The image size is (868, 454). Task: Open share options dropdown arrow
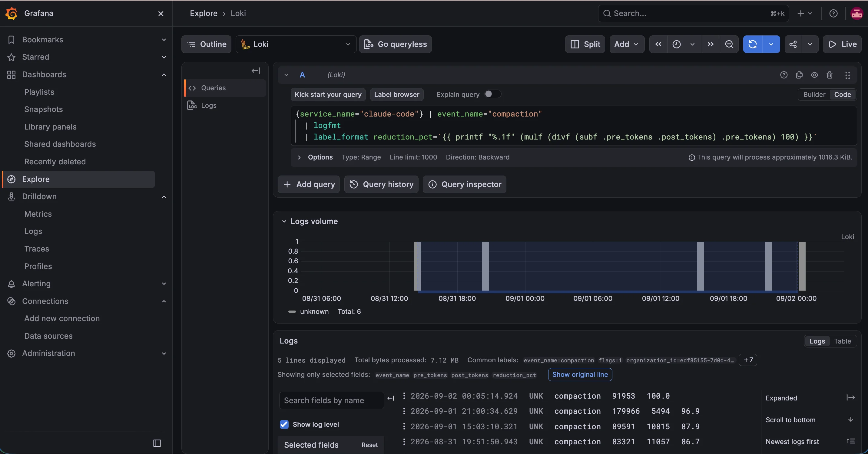[810, 44]
